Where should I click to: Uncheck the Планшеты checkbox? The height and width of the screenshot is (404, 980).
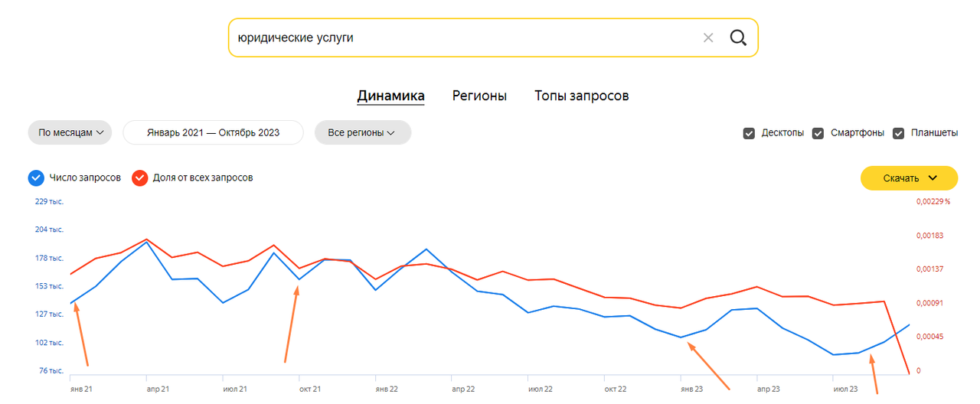coord(899,133)
